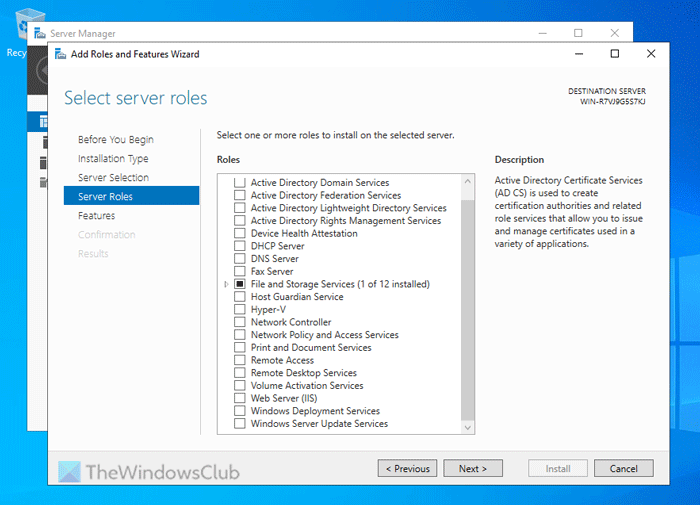Viewport: 700px width, 505px height.
Task: Minimize the Add Roles wizard window
Action: point(579,54)
